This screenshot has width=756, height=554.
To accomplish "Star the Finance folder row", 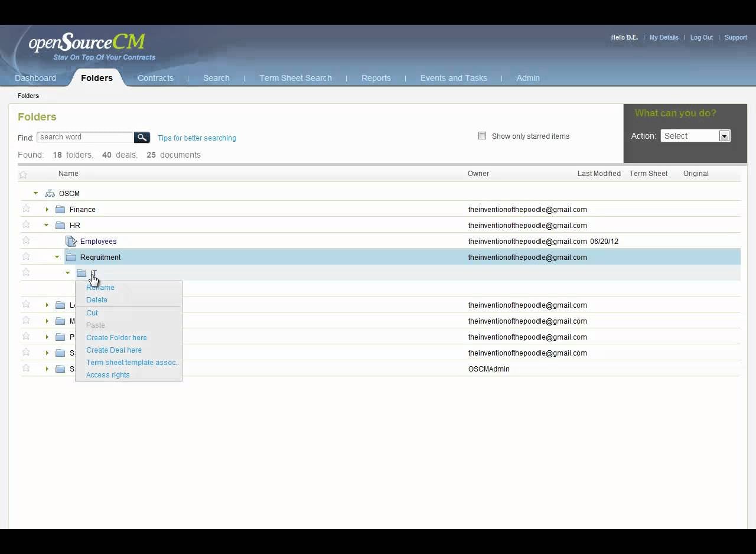I will [x=25, y=208].
